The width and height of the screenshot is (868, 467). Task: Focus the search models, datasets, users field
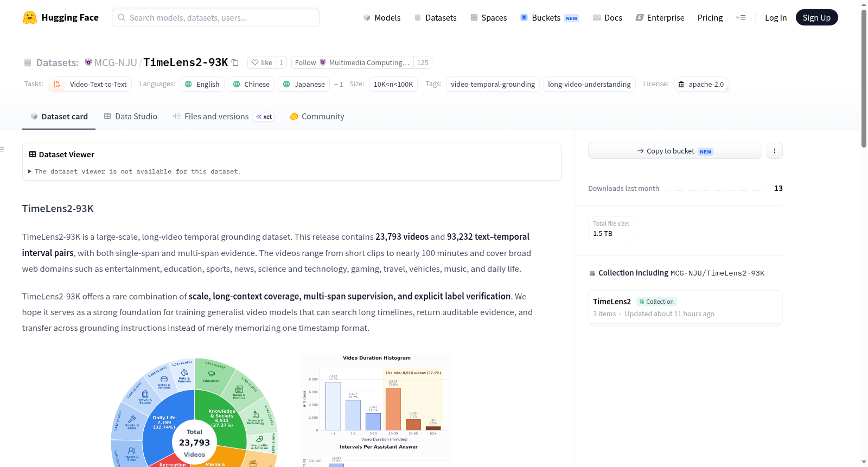216,17
